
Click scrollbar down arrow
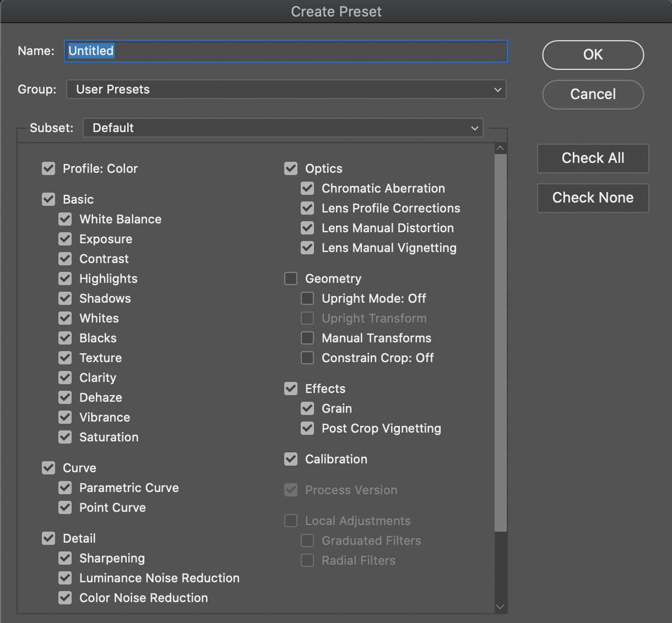(501, 607)
